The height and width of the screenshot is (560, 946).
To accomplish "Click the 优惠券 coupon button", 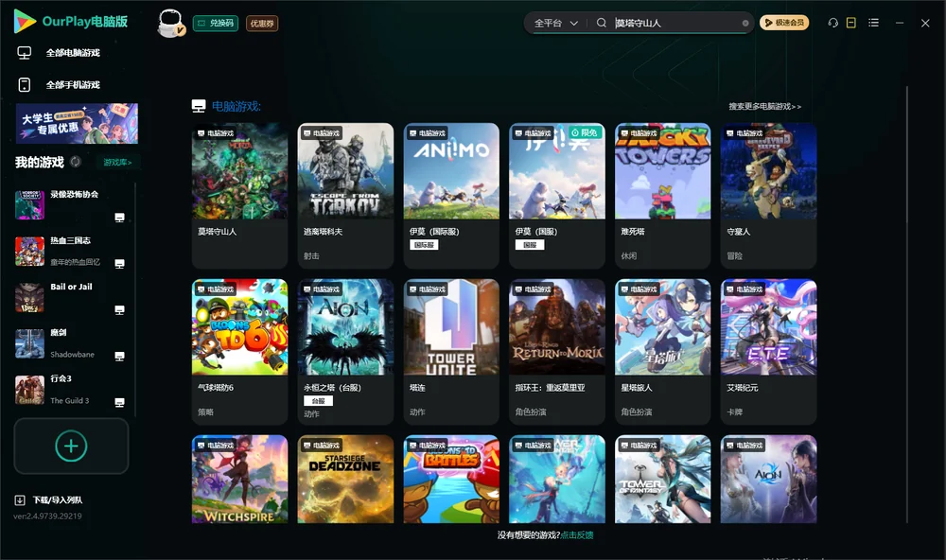I will point(262,24).
